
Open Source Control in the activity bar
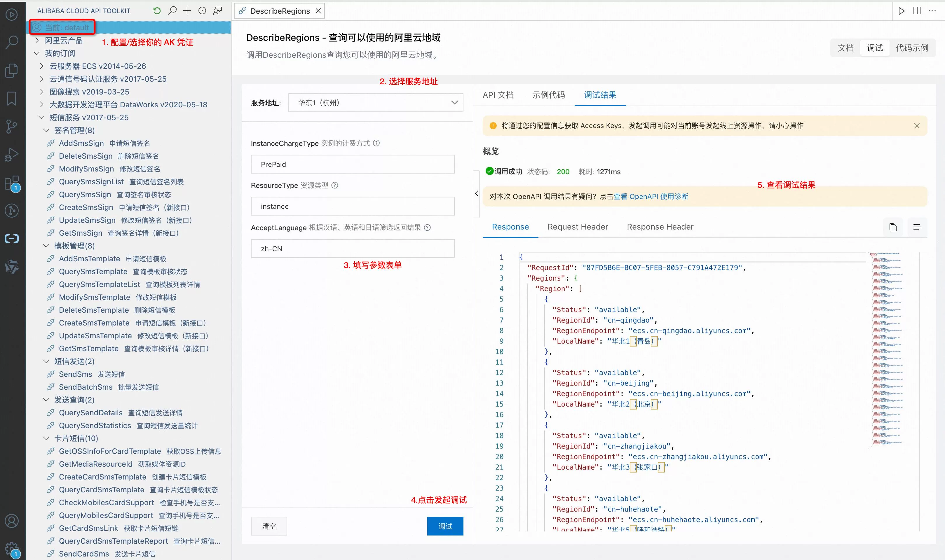(12, 126)
